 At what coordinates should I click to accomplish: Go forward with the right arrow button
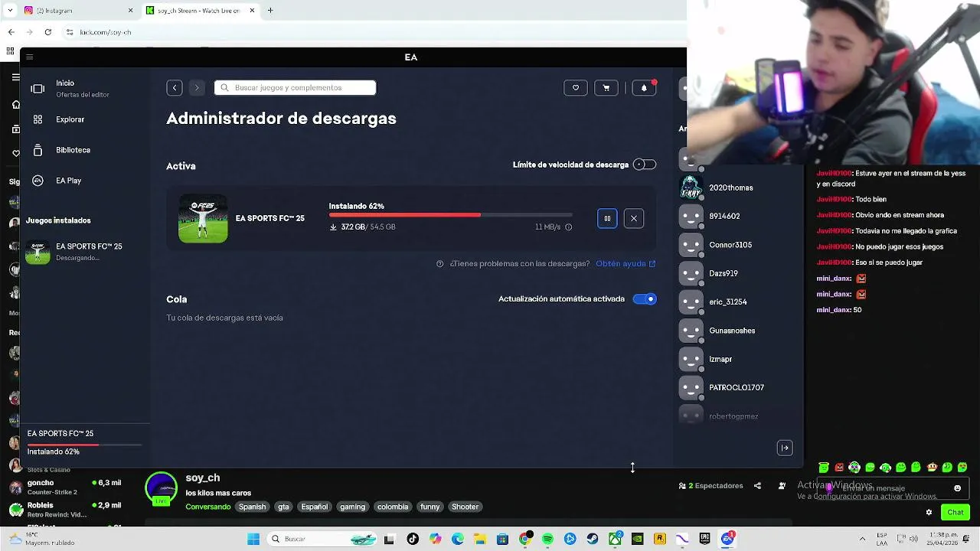click(x=197, y=88)
